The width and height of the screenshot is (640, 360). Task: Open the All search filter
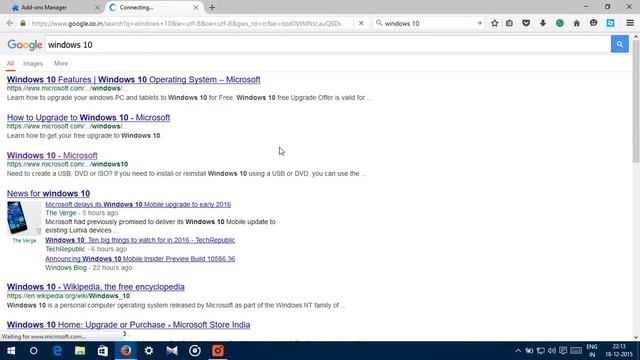click(x=10, y=64)
